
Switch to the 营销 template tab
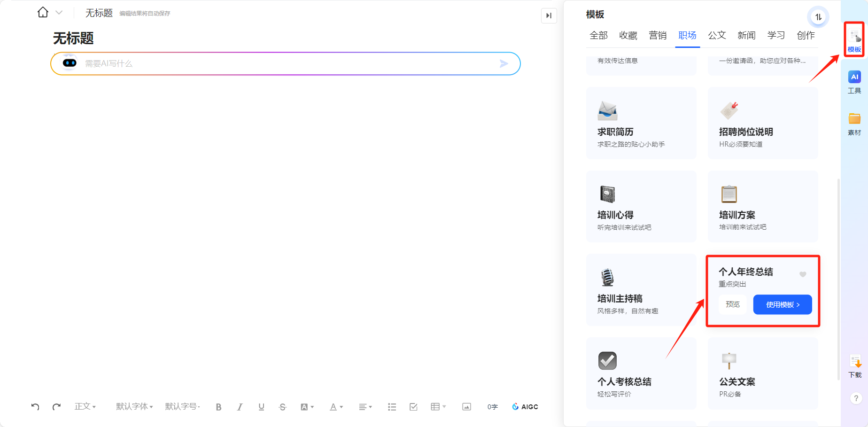pyautogui.click(x=658, y=36)
